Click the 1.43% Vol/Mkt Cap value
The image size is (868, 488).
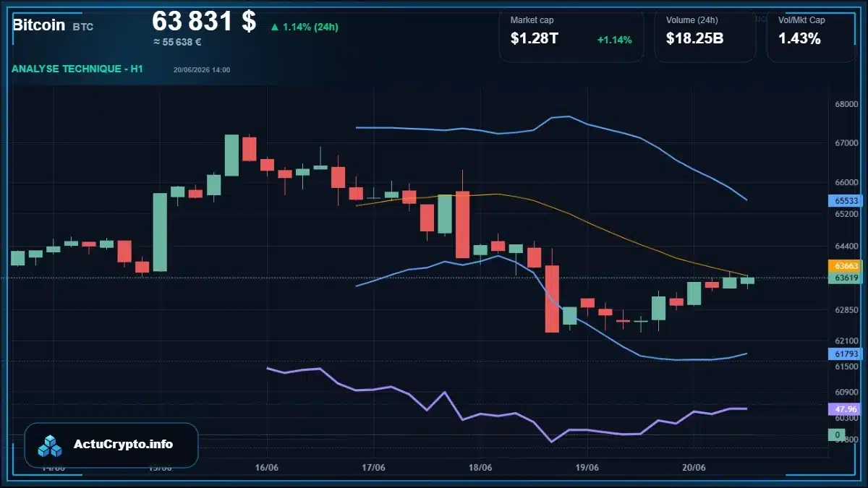(799, 39)
